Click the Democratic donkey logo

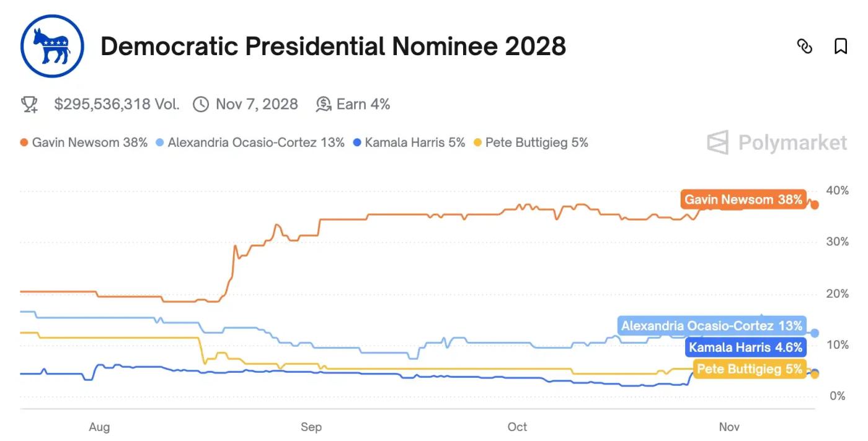(x=52, y=46)
